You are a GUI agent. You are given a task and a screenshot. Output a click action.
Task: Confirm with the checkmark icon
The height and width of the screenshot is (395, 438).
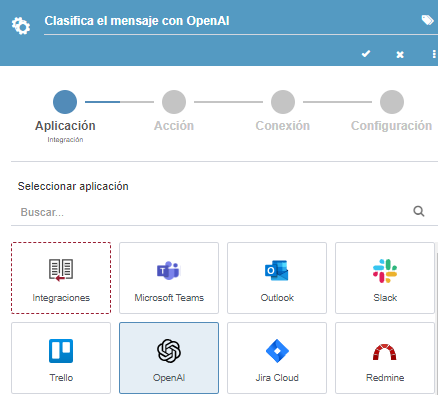[x=366, y=54]
